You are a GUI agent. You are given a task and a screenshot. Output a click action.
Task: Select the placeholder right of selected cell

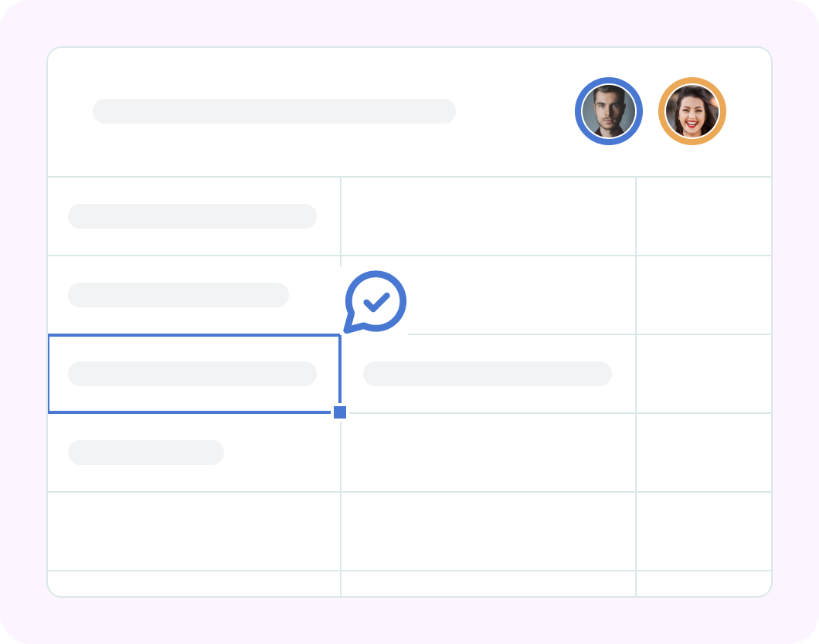tap(488, 374)
